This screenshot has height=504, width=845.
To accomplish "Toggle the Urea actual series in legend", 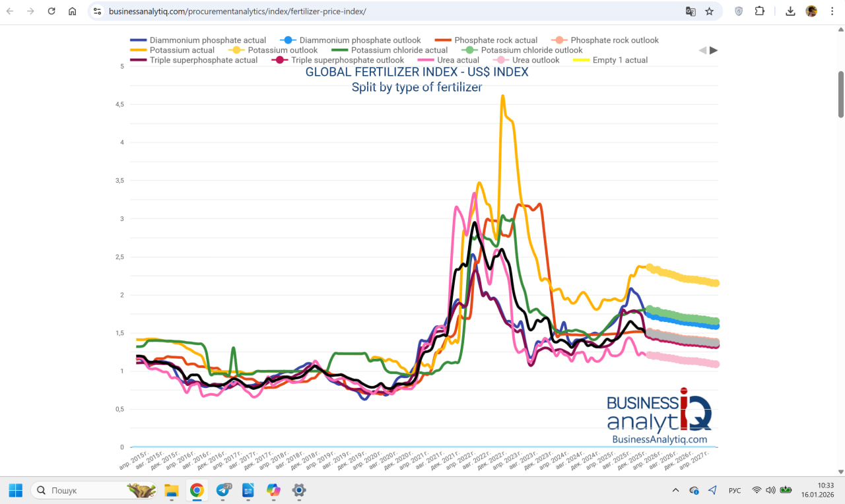I will tap(457, 60).
